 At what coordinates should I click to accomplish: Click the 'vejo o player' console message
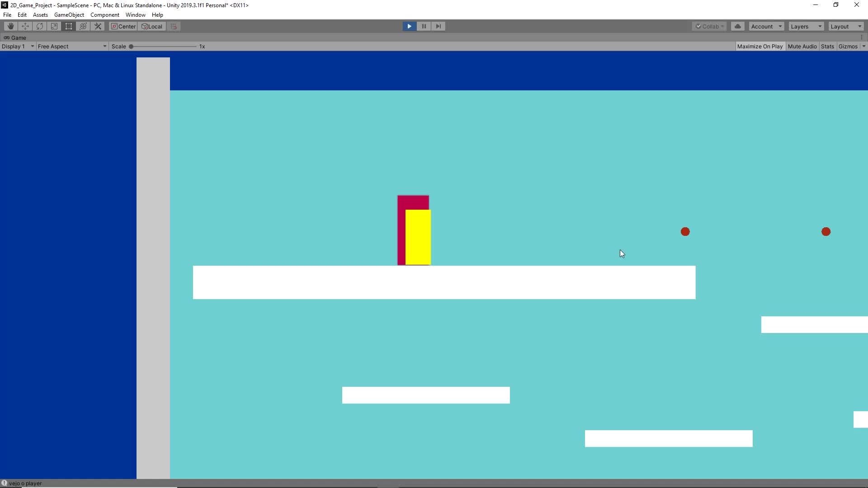point(26,483)
